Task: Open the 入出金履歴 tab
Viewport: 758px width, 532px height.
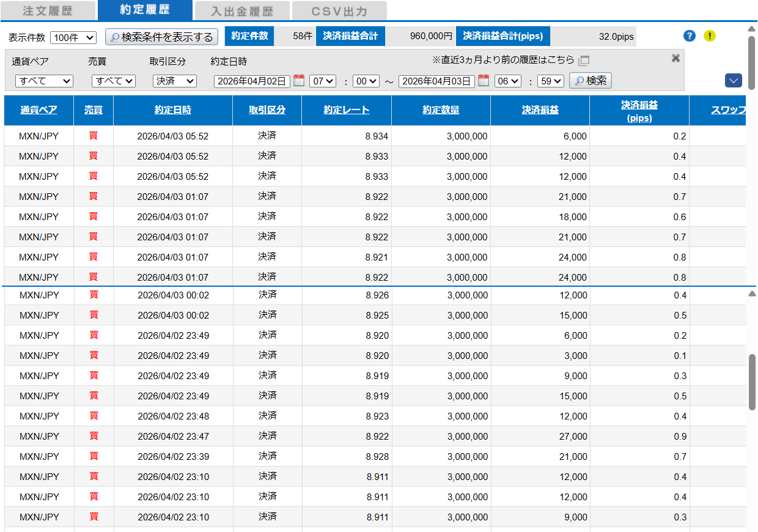Action: (x=242, y=11)
